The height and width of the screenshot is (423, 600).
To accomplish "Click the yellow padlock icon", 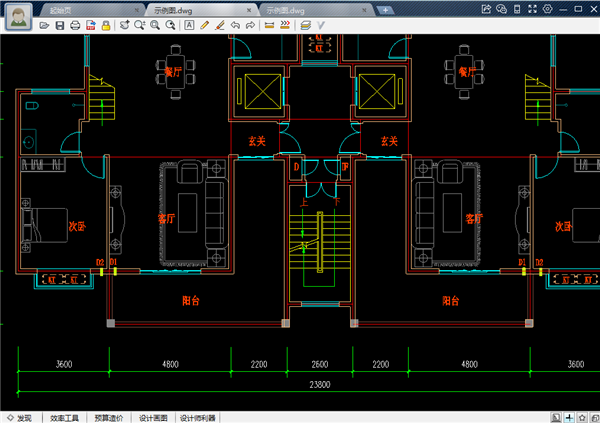I will 105,24.
